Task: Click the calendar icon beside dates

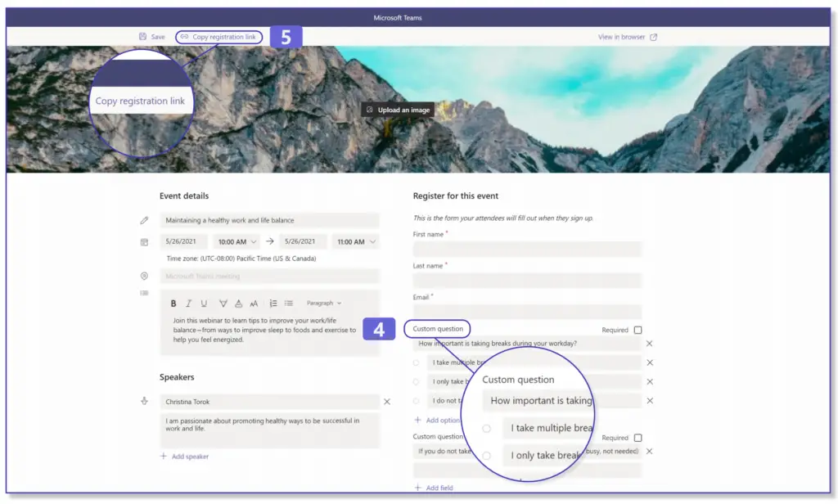Action: coord(144,242)
